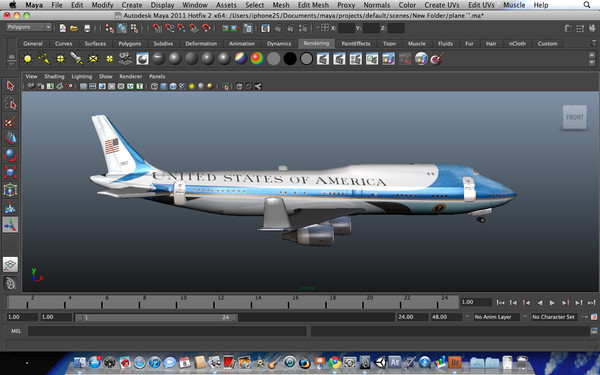Switch to the single perspective view layout

coord(10,264)
